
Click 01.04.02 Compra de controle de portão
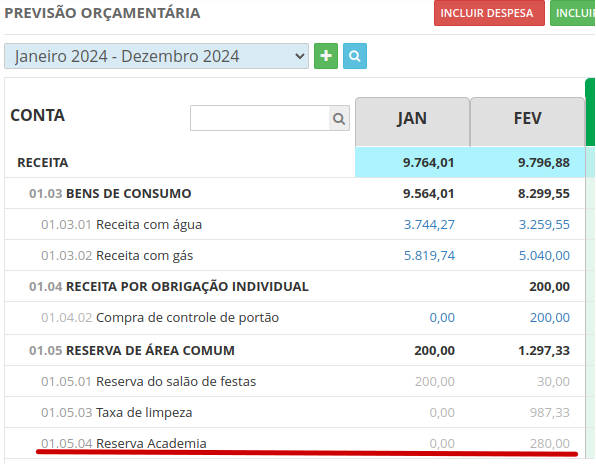160,318
